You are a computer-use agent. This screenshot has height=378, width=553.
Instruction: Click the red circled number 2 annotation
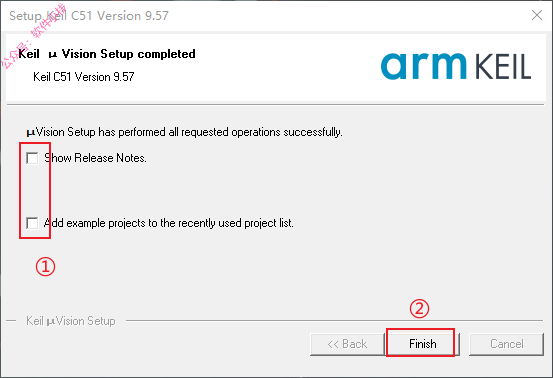(419, 309)
